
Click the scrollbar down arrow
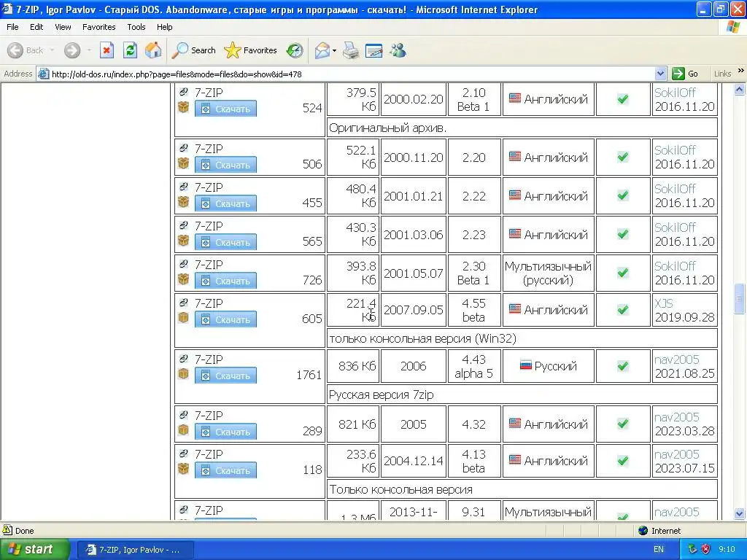pyautogui.click(x=740, y=513)
